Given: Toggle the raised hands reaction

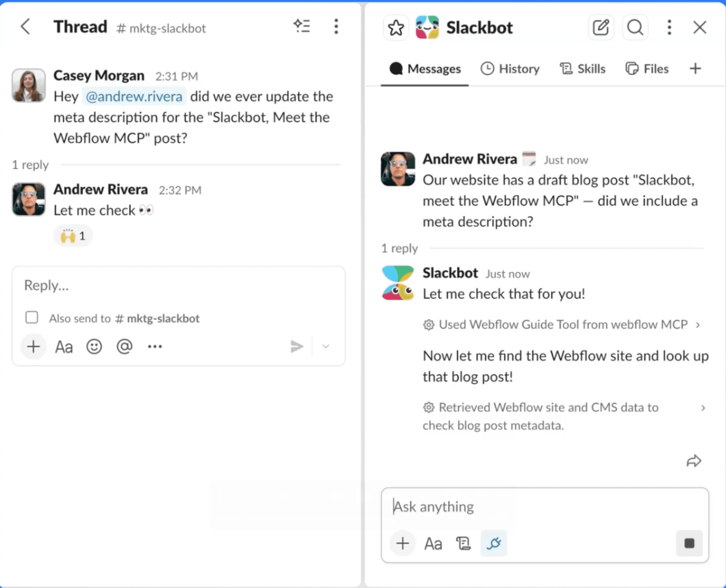Looking at the screenshot, I should coord(73,236).
